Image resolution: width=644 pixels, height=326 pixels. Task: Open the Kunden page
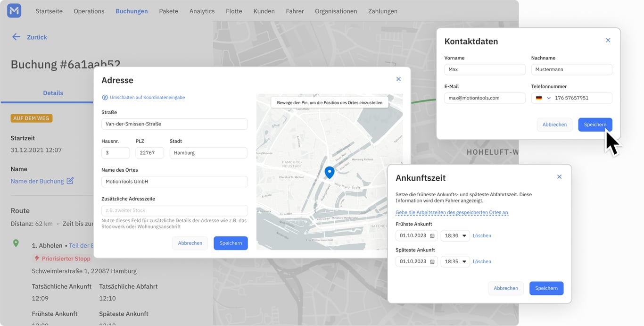[x=264, y=11]
